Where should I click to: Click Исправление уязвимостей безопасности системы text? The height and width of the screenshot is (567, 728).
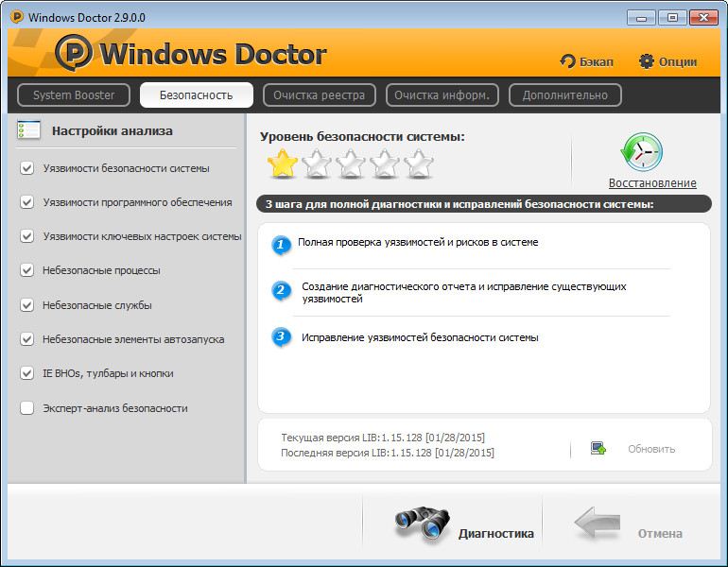(x=420, y=337)
